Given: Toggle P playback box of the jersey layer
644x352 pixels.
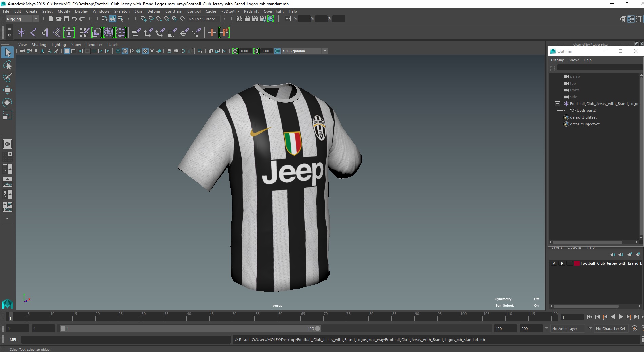Looking at the screenshot, I should click(x=562, y=263).
